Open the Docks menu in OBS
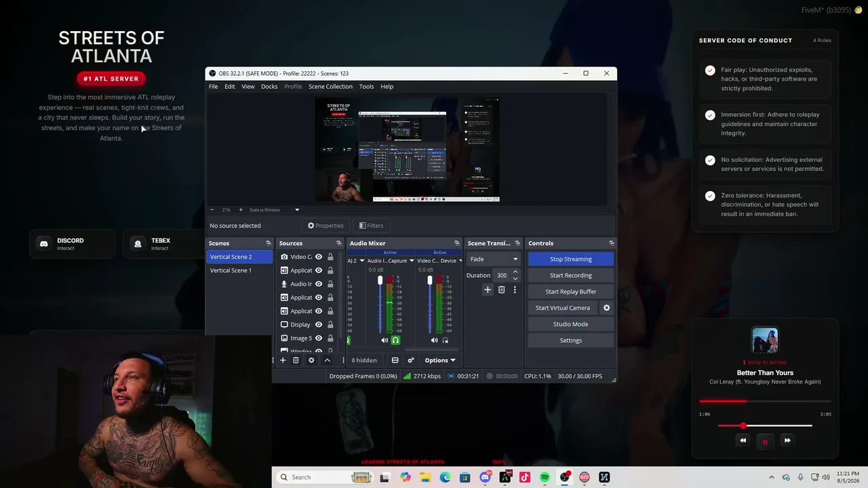Screen dimensions: 868x488 coord(269,87)
